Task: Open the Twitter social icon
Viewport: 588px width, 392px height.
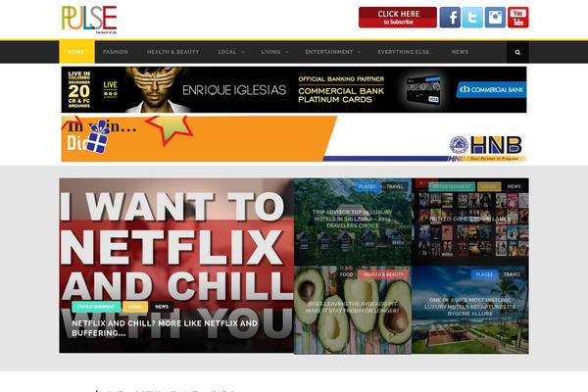Action: coord(472,18)
